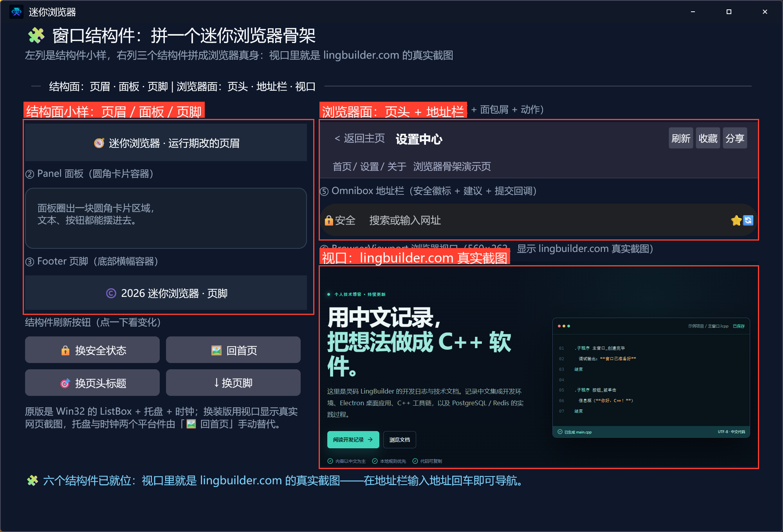Click the 设置中心 header title
The height and width of the screenshot is (532, 783).
click(x=419, y=139)
